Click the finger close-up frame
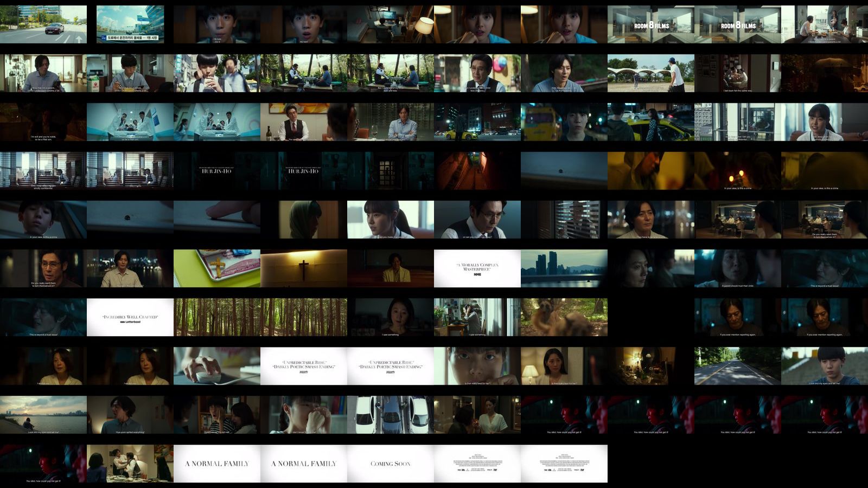This screenshot has height=488, width=868. 217,220
